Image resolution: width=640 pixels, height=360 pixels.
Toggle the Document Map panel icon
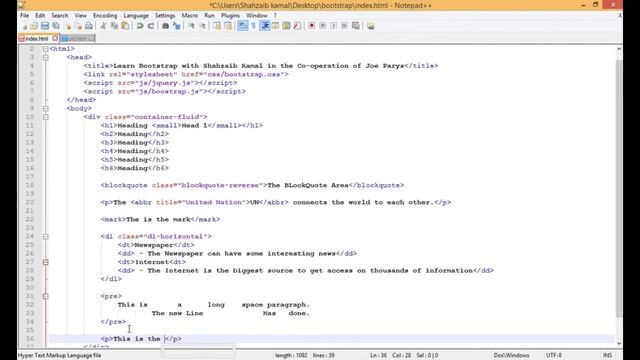click(286, 26)
